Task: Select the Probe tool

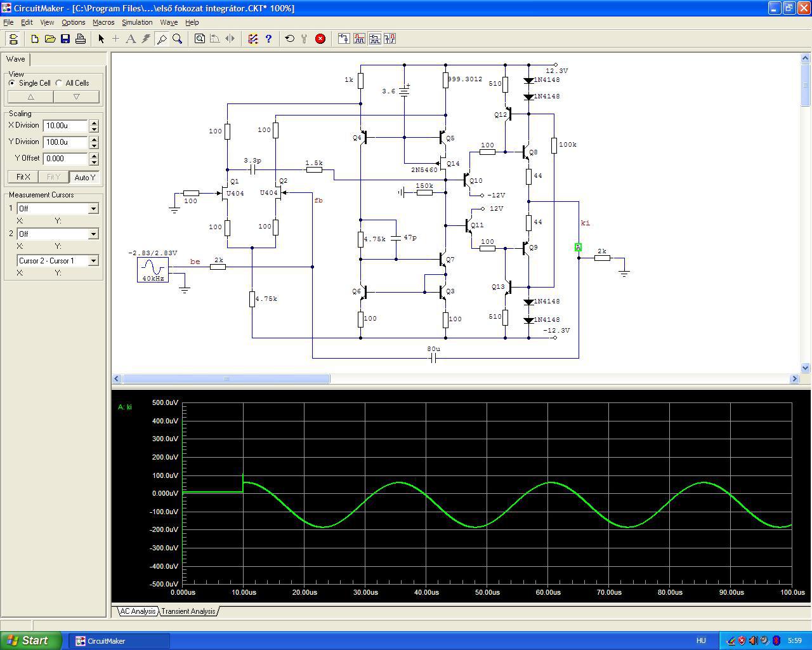Action: [162, 39]
